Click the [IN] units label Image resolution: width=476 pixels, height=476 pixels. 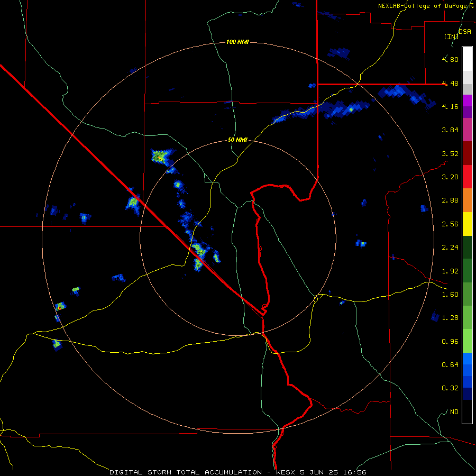451,36
